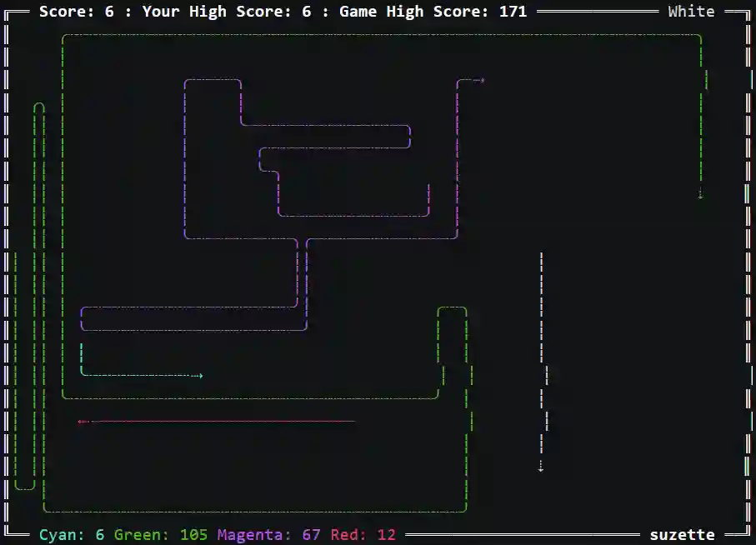Select the 'Green: 105' score label
Viewport: 756px width, 545px height.
pyautogui.click(x=161, y=535)
